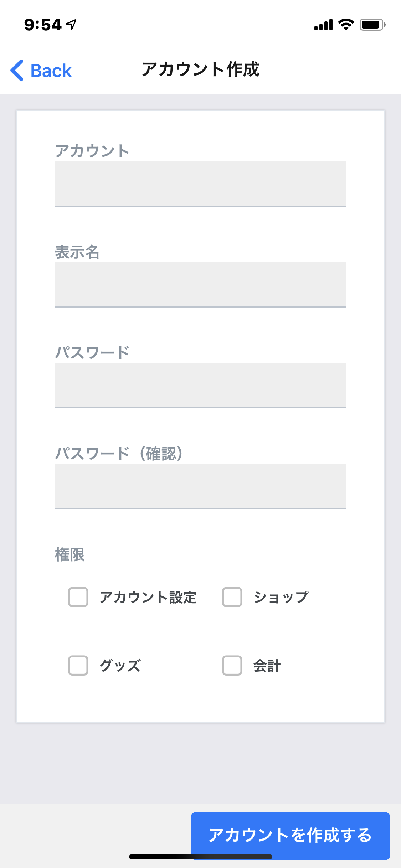Enable the アカウント設定 permission checkbox
401x868 pixels.
pyautogui.click(x=78, y=597)
